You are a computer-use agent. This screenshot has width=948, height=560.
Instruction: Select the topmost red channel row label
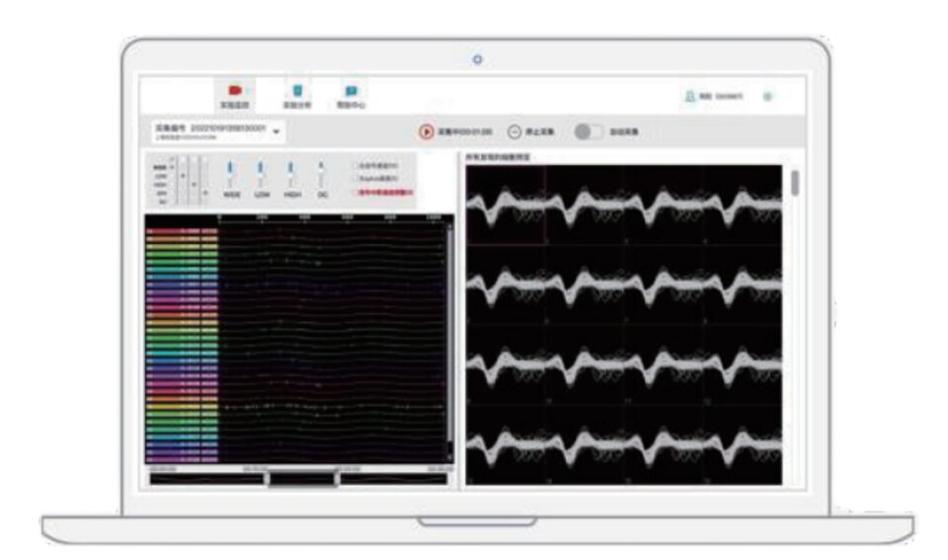(182, 232)
